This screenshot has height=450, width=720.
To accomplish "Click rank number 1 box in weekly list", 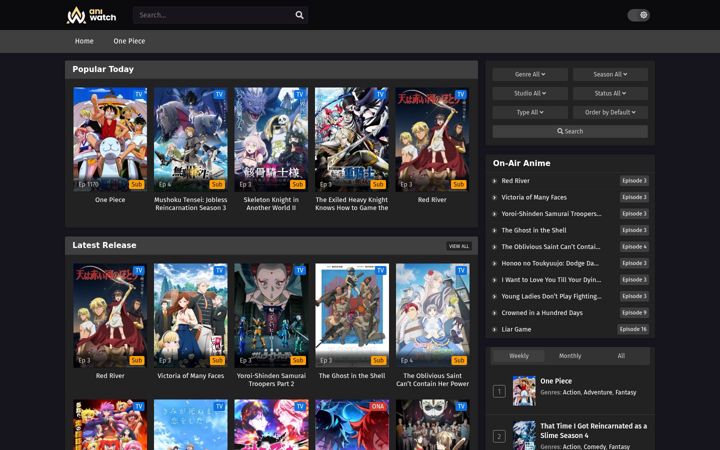I will [x=499, y=392].
